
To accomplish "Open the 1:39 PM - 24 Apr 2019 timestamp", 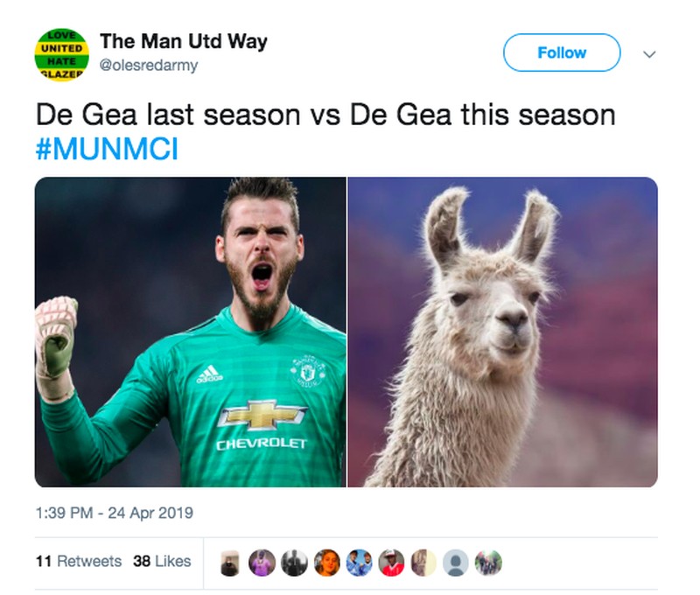I will click(115, 513).
